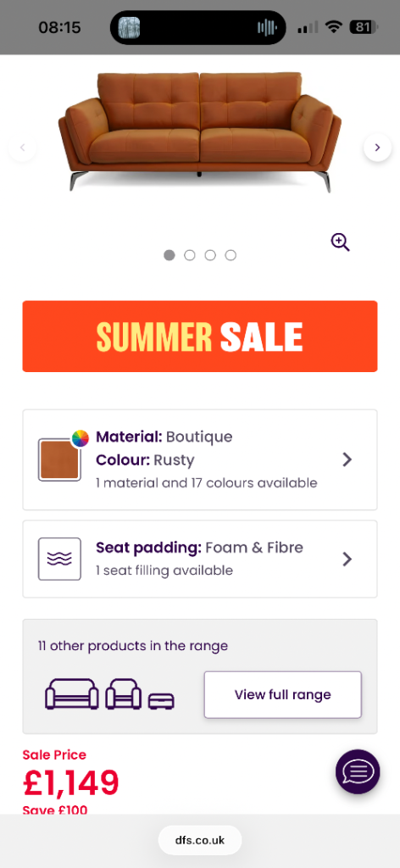This screenshot has height=868, width=400.
Task: Select the third image carousel dot
Action: click(210, 255)
